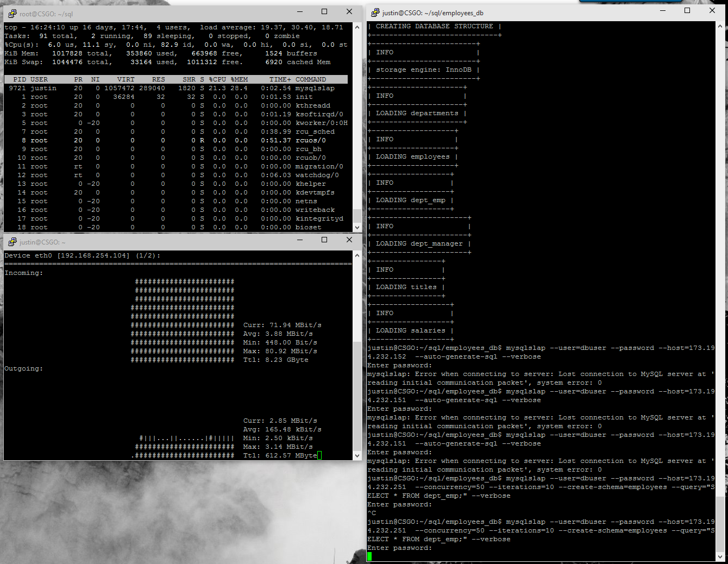Click 'CREATING DATABASE STRUCTURE' text
The image size is (728, 564).
point(435,26)
